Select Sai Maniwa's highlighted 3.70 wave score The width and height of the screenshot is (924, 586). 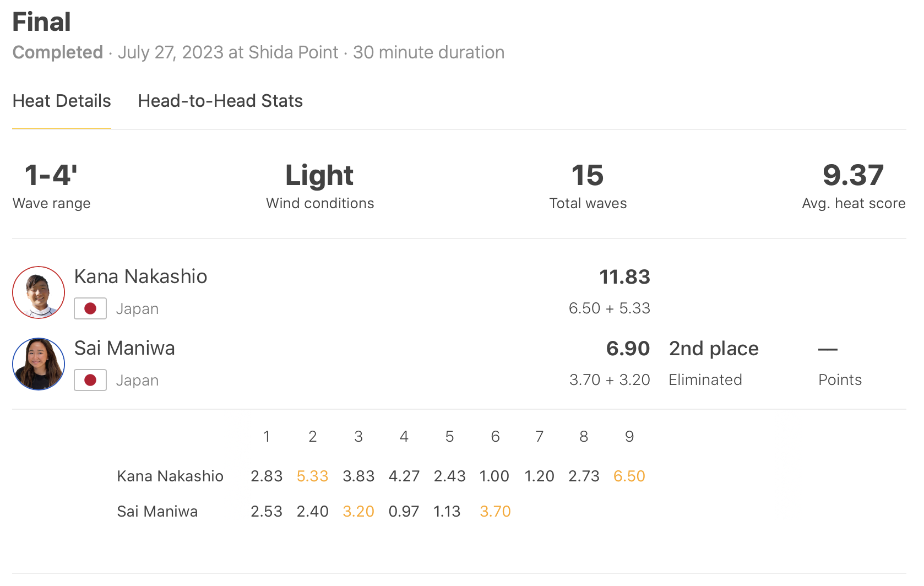(495, 512)
